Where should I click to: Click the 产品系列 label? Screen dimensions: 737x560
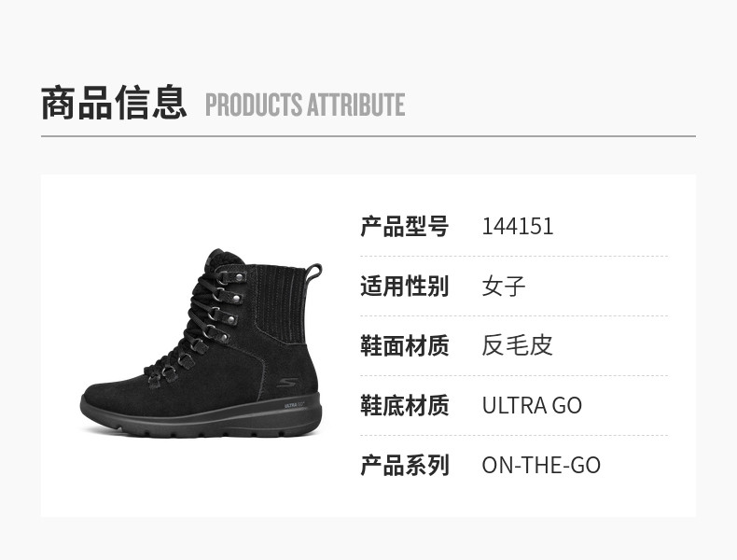click(405, 466)
